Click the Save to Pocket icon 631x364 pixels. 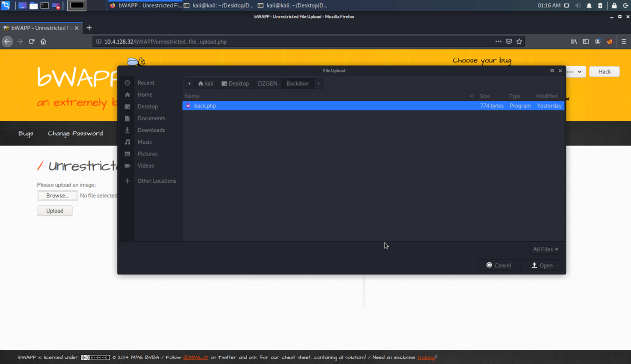coord(509,41)
